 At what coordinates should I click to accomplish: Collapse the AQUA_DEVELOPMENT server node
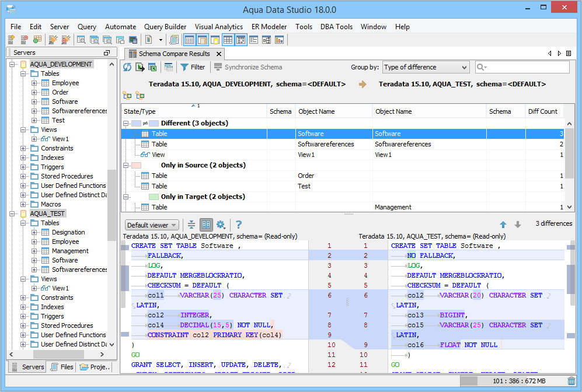12,64
